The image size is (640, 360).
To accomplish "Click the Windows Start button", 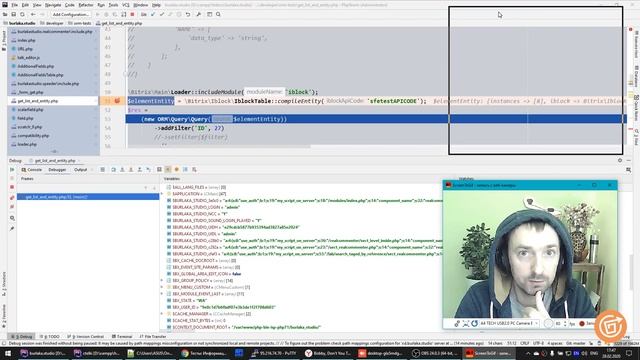I will point(8,353).
